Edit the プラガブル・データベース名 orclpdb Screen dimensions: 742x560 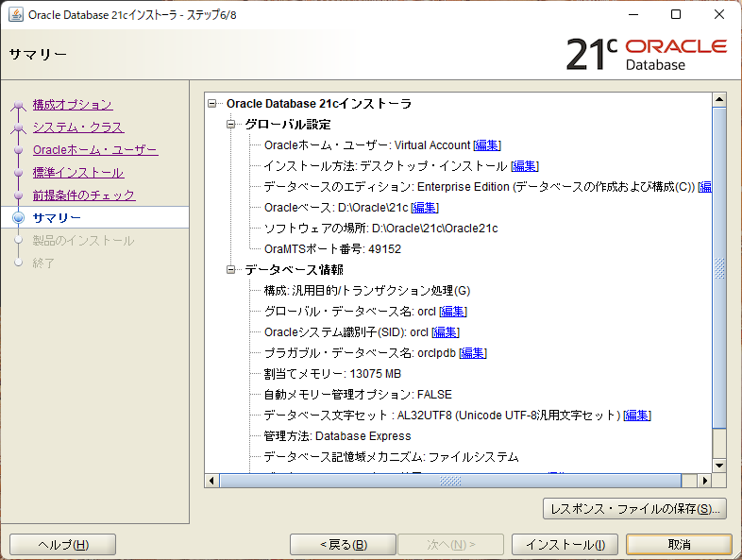(473, 353)
